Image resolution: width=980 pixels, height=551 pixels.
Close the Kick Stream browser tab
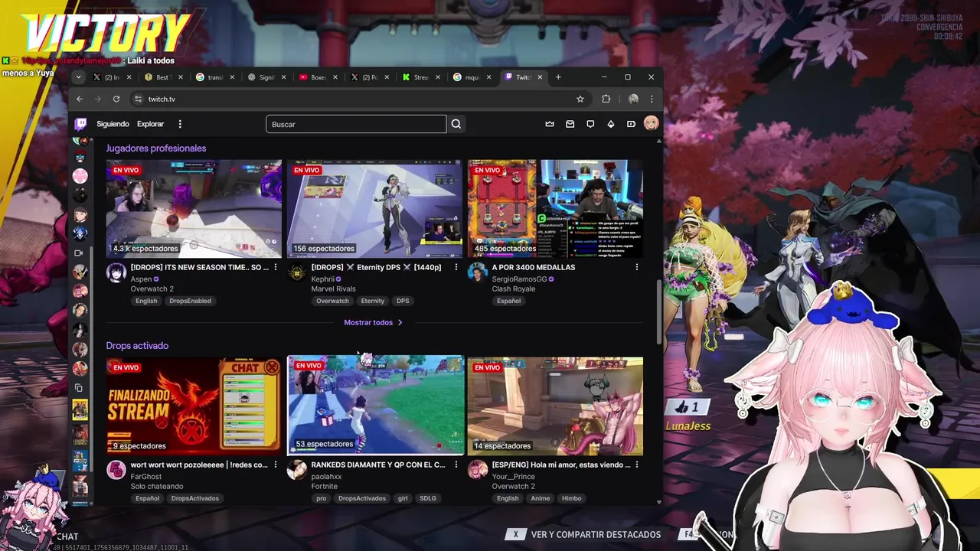[x=438, y=77]
